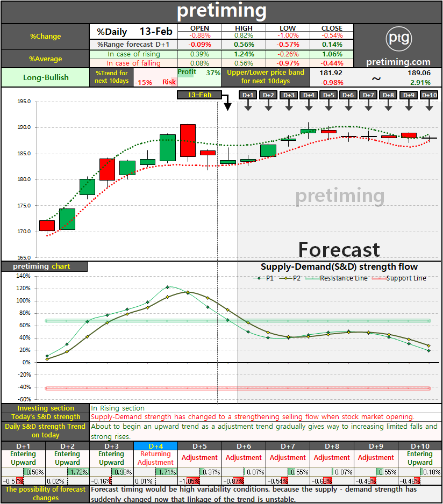
Task: Click the HIGH value 0.82%
Action: (244, 35)
